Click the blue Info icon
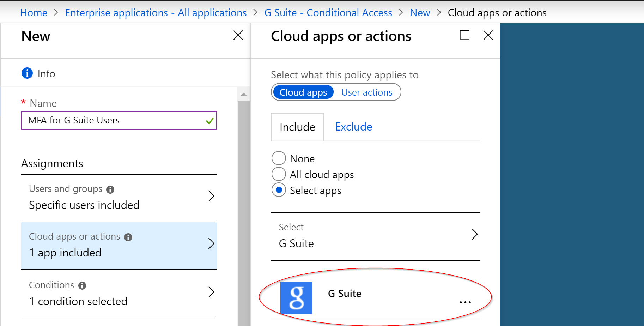This screenshot has width=644, height=326. pyautogui.click(x=27, y=73)
